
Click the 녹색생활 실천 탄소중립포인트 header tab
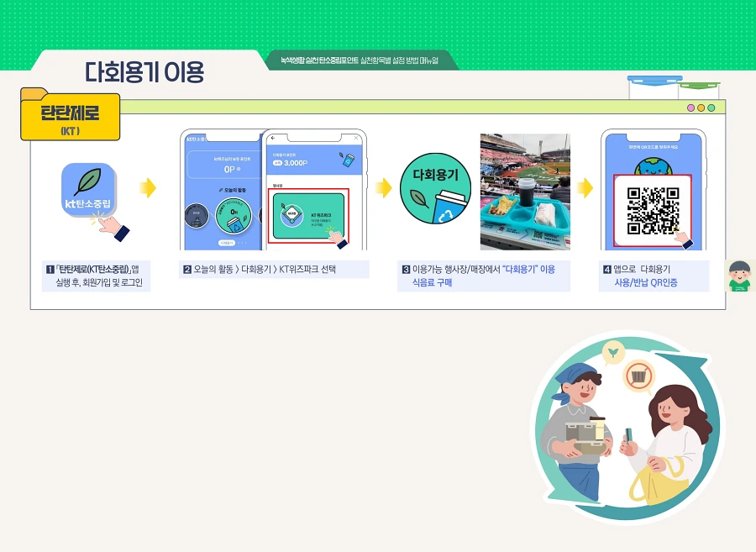(x=360, y=60)
